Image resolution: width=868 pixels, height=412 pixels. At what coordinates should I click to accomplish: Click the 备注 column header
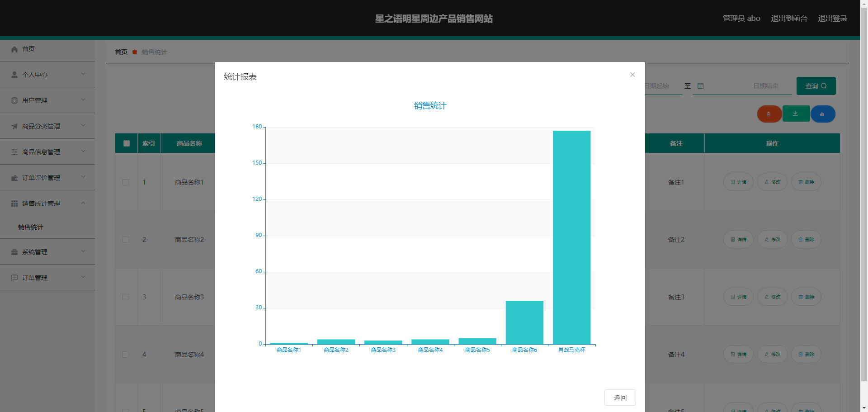(x=676, y=143)
